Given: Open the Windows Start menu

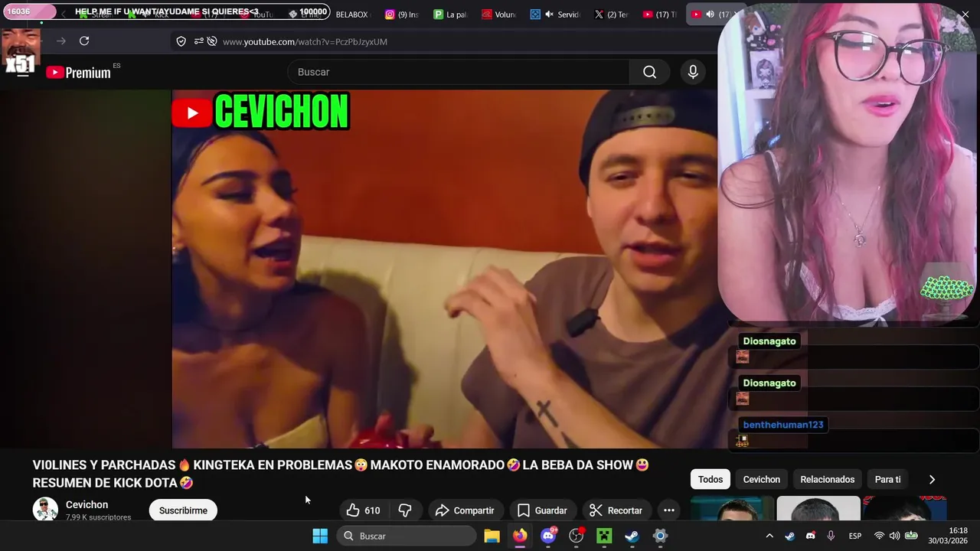Looking at the screenshot, I should pyautogui.click(x=320, y=536).
